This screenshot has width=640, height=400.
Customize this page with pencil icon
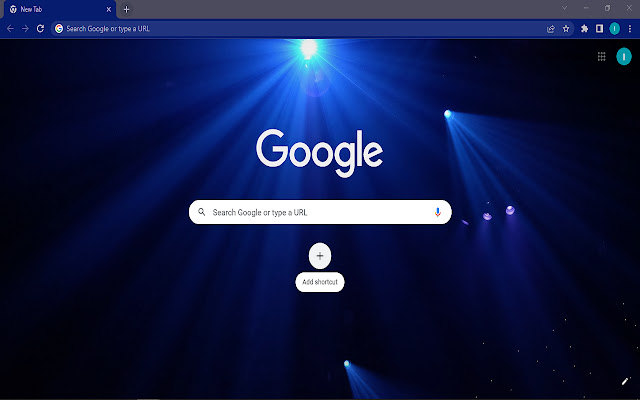tap(624, 382)
